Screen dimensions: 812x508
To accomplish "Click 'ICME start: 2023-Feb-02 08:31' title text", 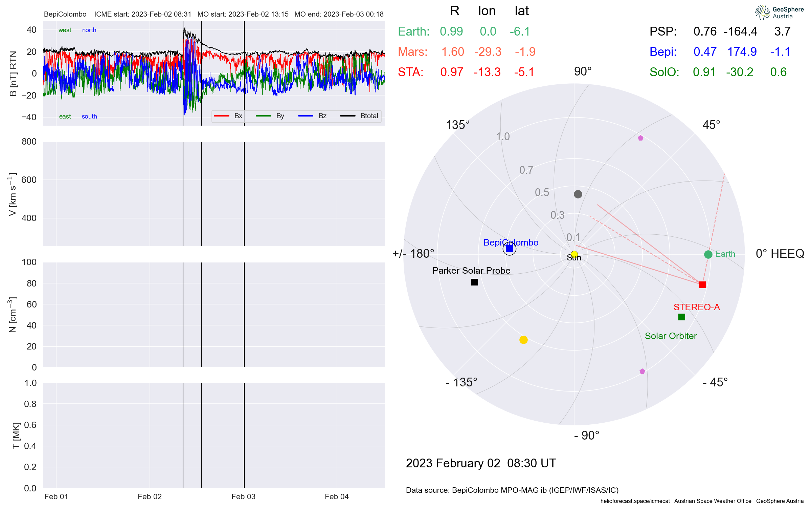I will pos(143,14).
